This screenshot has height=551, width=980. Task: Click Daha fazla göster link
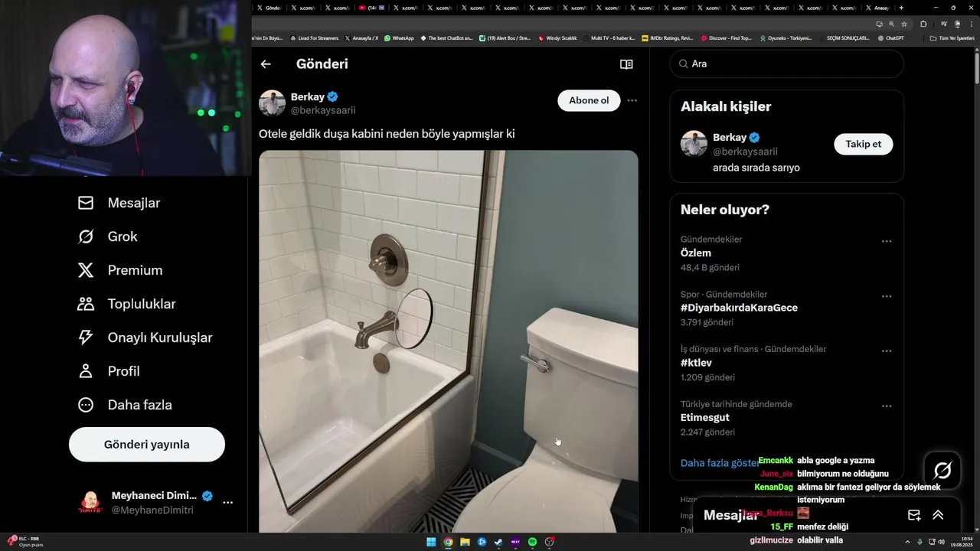point(720,463)
